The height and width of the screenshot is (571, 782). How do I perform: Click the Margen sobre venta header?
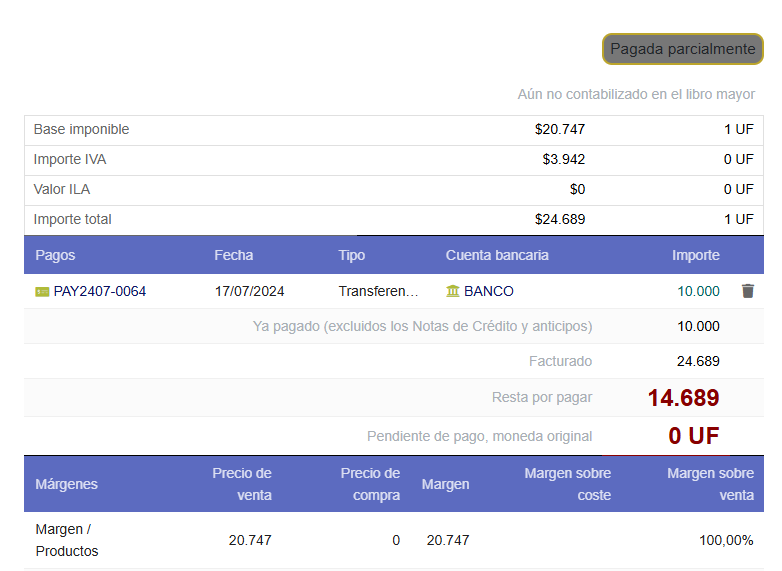tap(710, 484)
